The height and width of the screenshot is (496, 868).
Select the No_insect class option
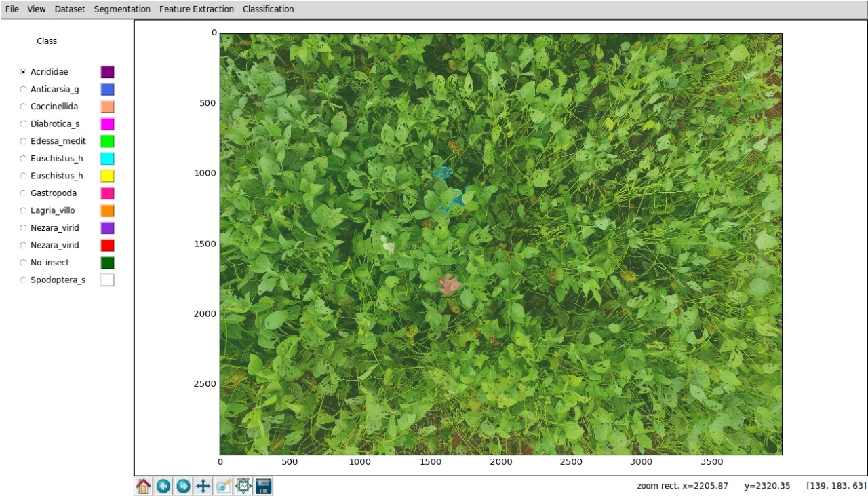click(24, 263)
